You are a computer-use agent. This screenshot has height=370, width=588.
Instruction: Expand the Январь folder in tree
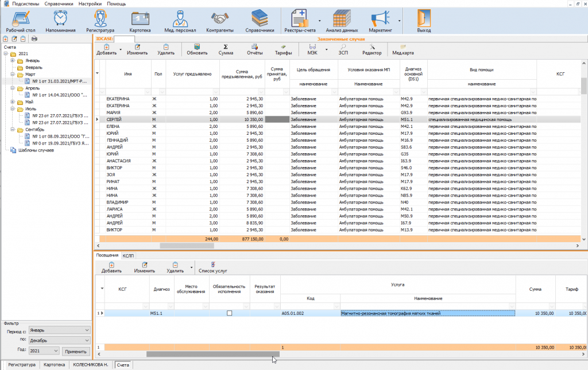coord(13,61)
